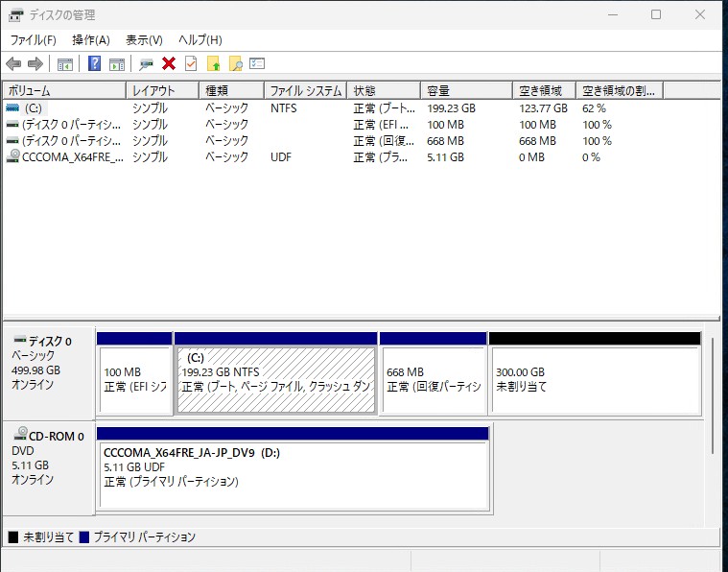Sort by 状態 column header
728x572 pixels.
tap(384, 90)
